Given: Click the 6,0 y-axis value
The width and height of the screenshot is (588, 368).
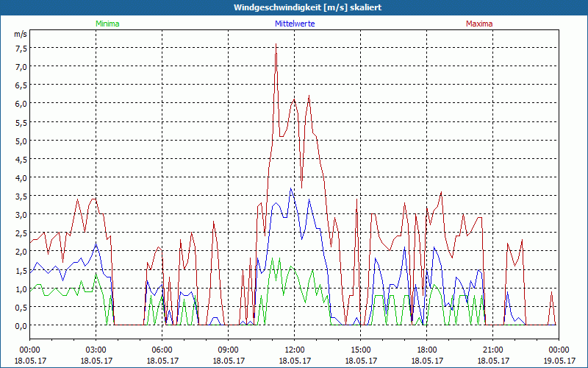Looking at the screenshot, I should point(21,104).
